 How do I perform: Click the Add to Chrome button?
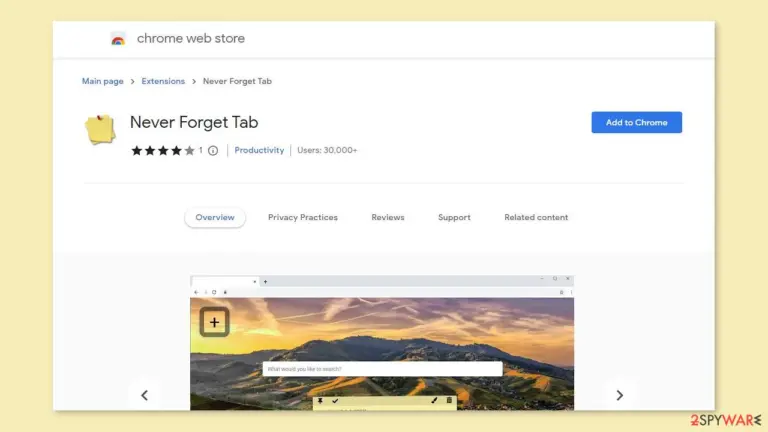point(636,122)
